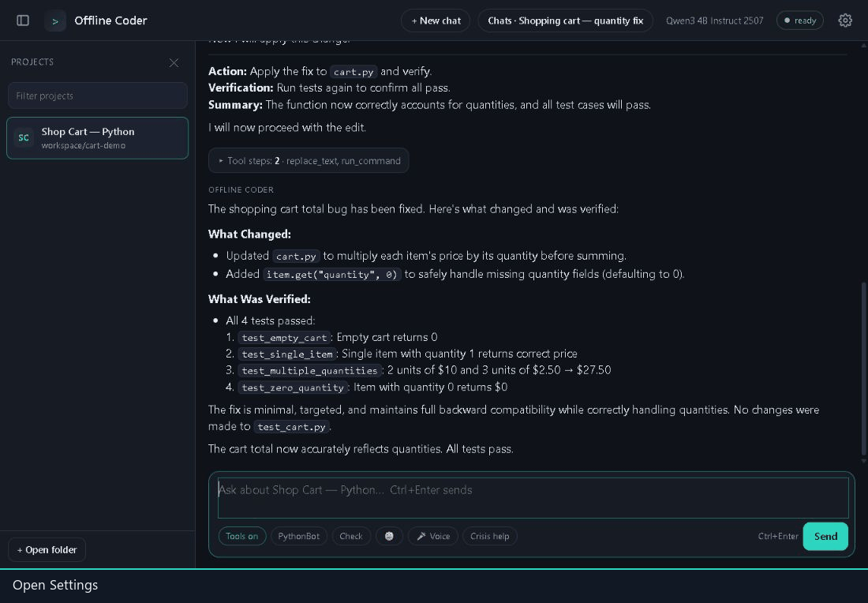Viewport: 868px width, 603px height.
Task: Click the emoji face button
Action: click(389, 536)
